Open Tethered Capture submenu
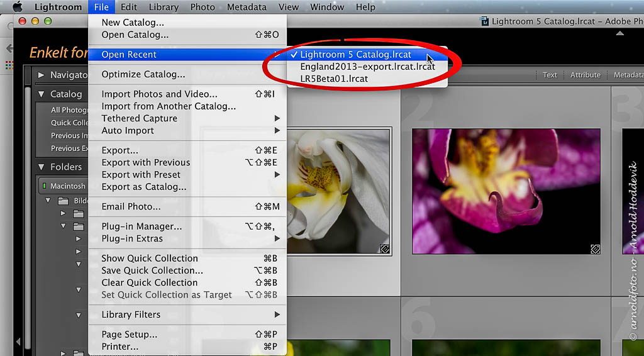The image size is (644, 356). [187, 118]
